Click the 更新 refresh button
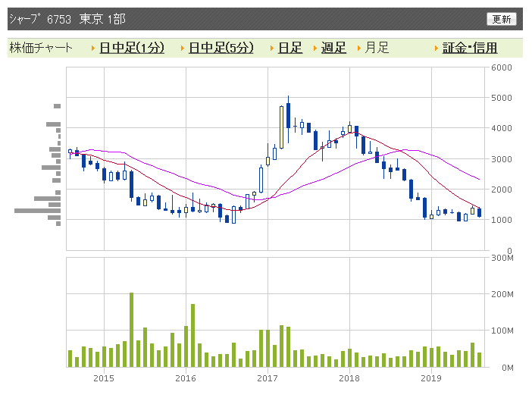532x398 pixels. (x=501, y=19)
